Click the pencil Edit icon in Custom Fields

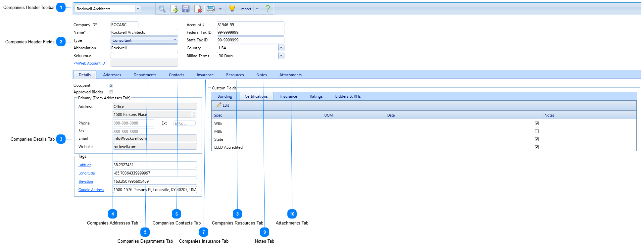coord(219,105)
